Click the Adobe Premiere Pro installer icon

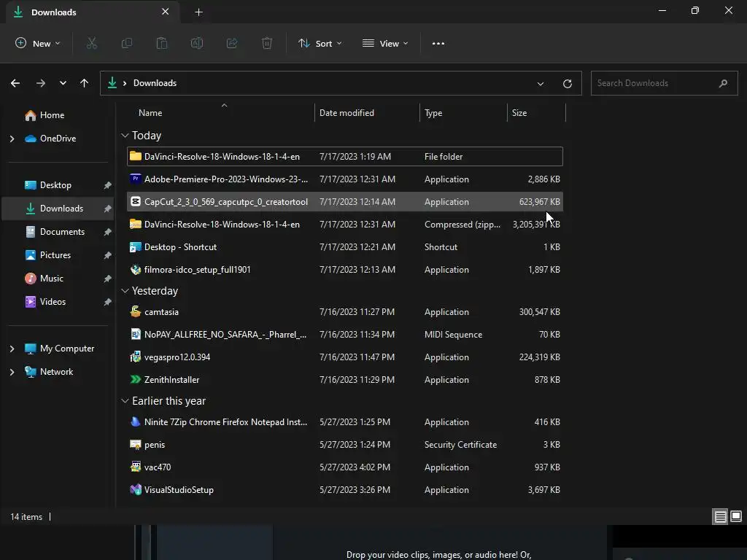[x=135, y=179]
